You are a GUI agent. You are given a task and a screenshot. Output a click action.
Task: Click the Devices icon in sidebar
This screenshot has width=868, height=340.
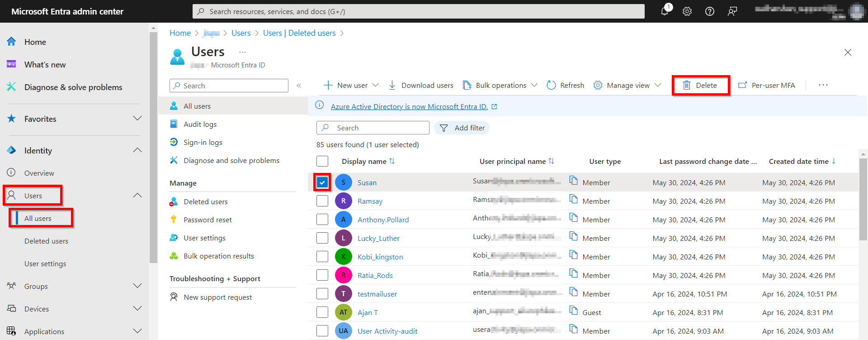[x=12, y=308]
